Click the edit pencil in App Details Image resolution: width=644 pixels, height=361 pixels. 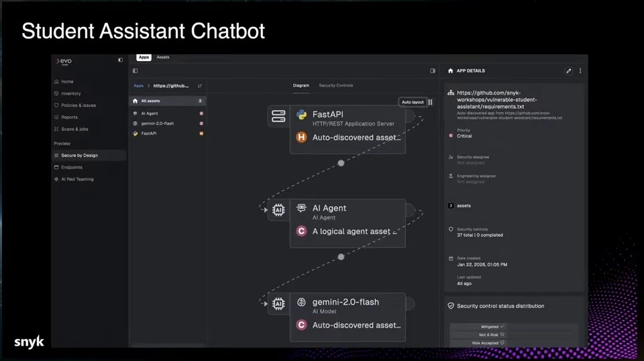pos(568,70)
